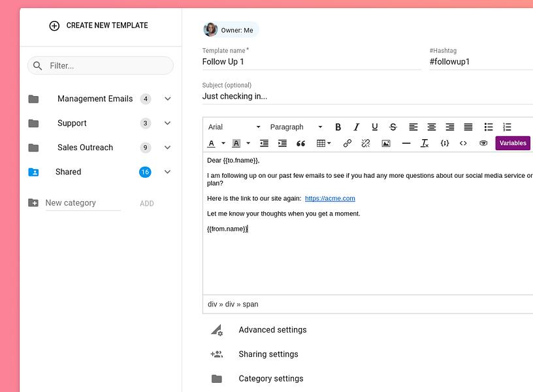
Task: Insert or edit a link
Action: [x=347, y=144]
